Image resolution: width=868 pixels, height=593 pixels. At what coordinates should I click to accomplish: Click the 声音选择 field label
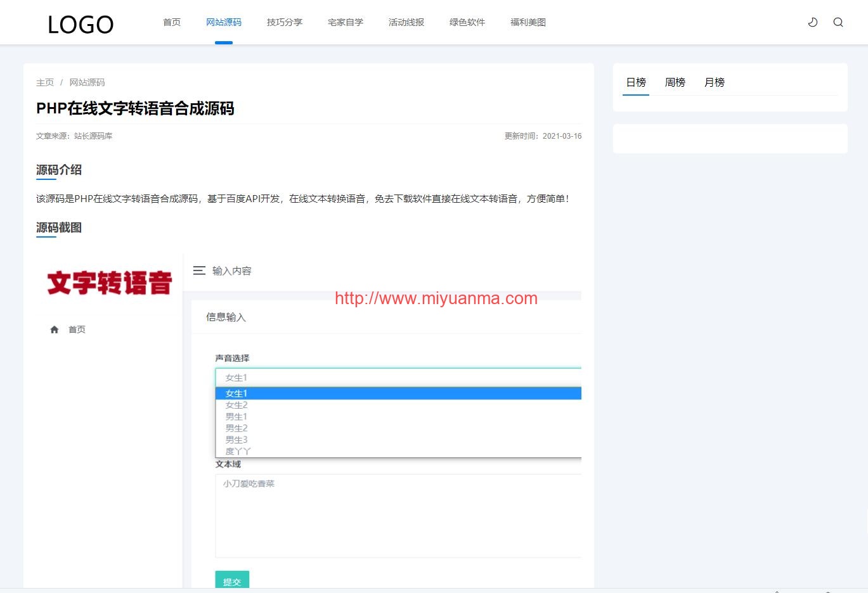232,358
